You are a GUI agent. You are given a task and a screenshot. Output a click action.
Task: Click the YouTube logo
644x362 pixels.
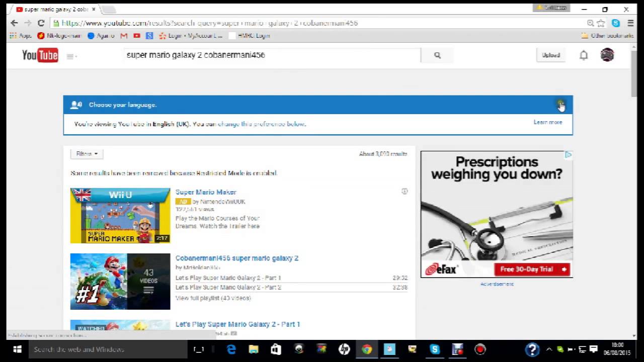pyautogui.click(x=40, y=55)
